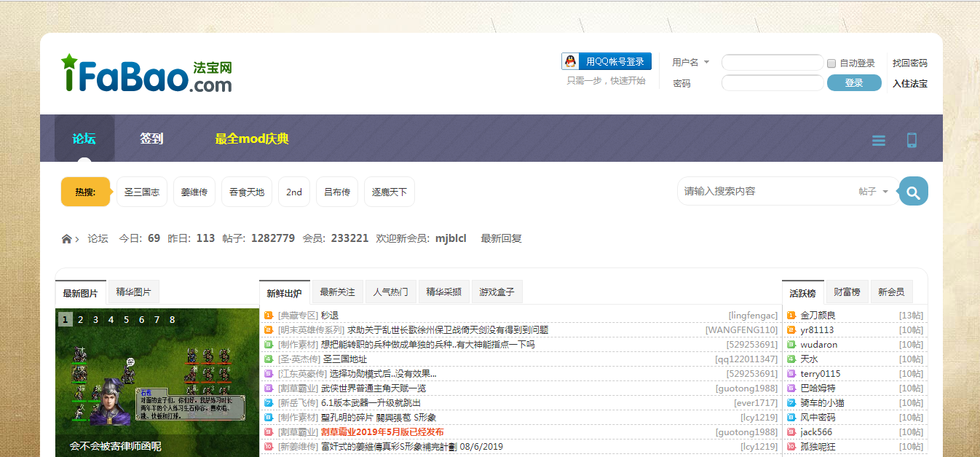Click the icon beside 武侠世界普通主角天赋一览

click(x=268, y=388)
